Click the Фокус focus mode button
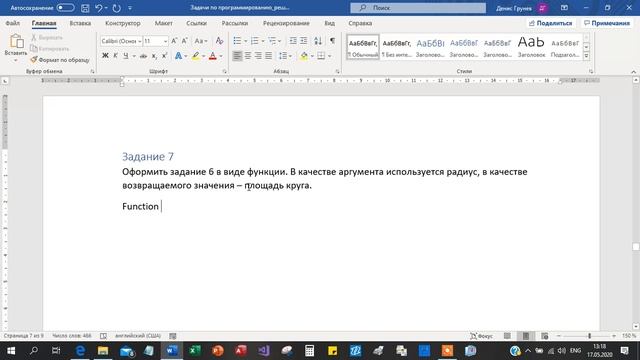 (x=482, y=336)
